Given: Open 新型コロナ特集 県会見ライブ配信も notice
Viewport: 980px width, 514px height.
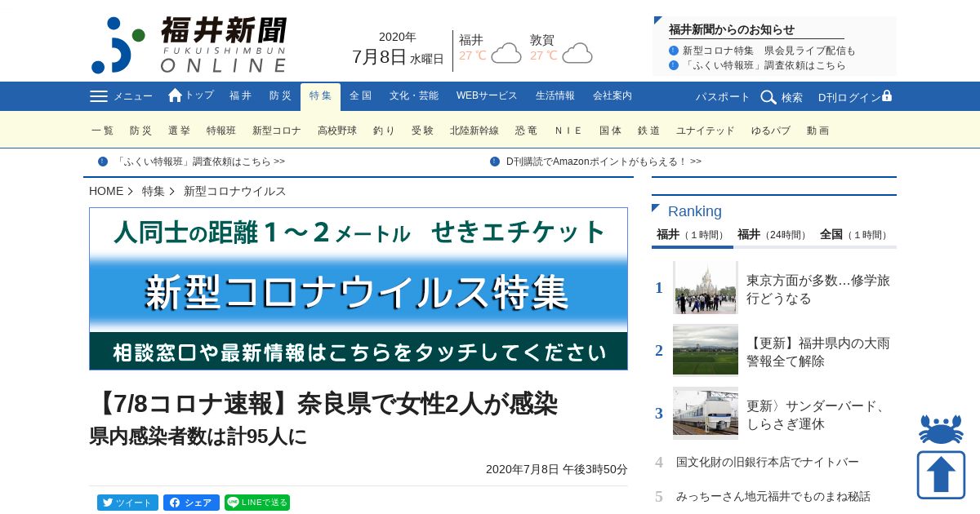Looking at the screenshot, I should [769, 51].
